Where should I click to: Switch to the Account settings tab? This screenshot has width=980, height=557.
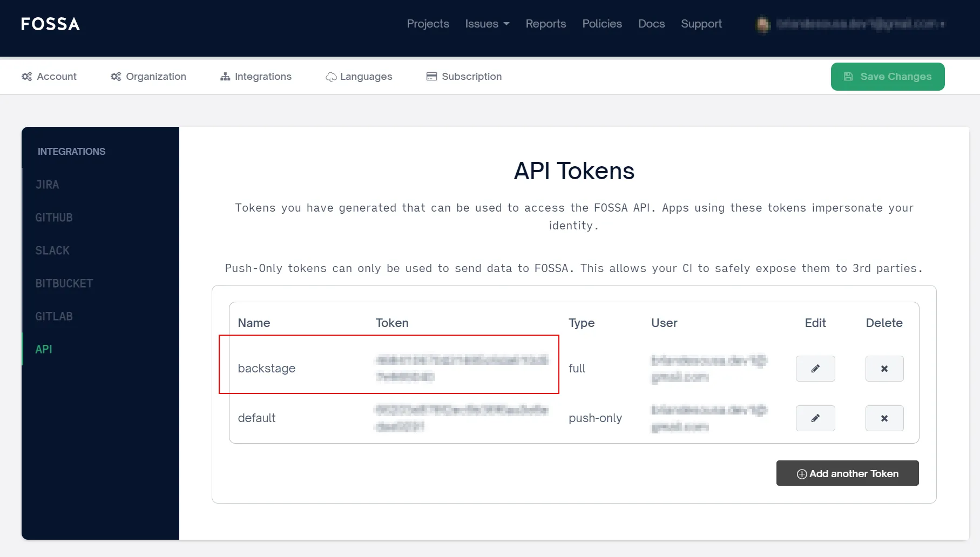click(x=49, y=77)
